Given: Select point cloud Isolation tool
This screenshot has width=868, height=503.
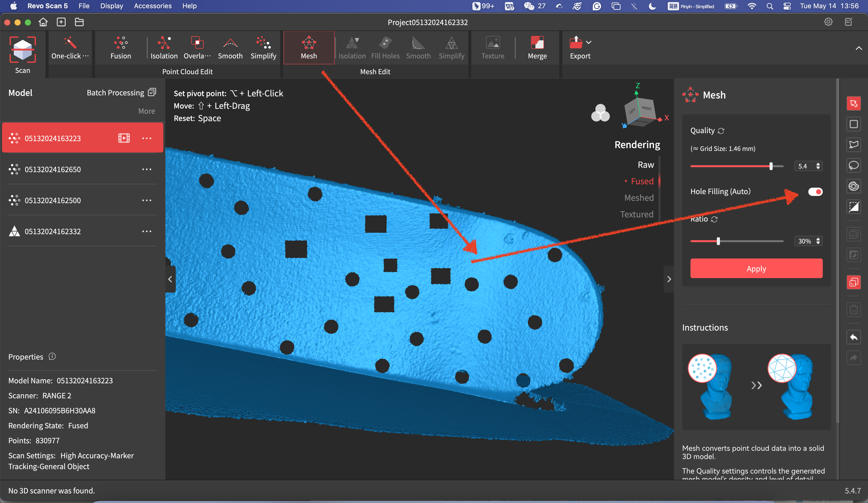Looking at the screenshot, I should 164,48.
